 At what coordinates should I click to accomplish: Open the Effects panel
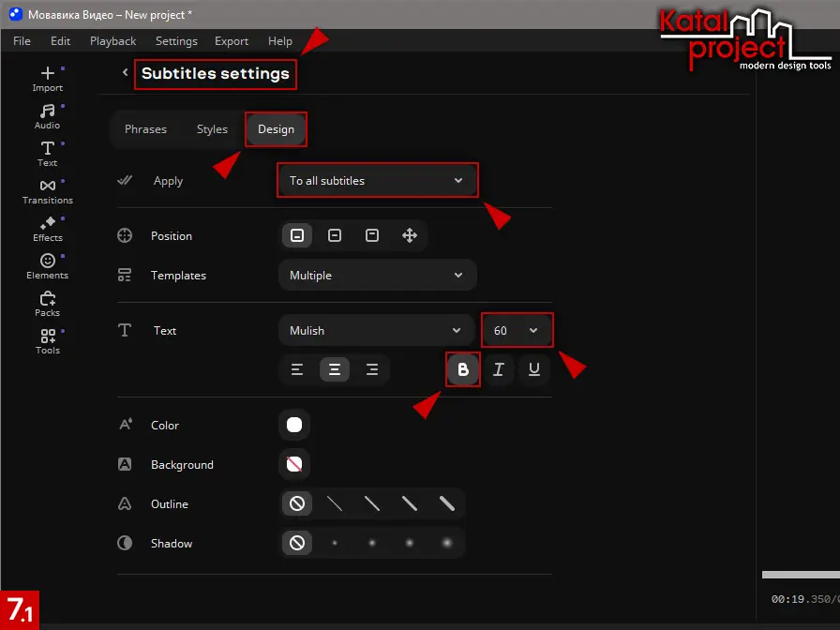47,229
